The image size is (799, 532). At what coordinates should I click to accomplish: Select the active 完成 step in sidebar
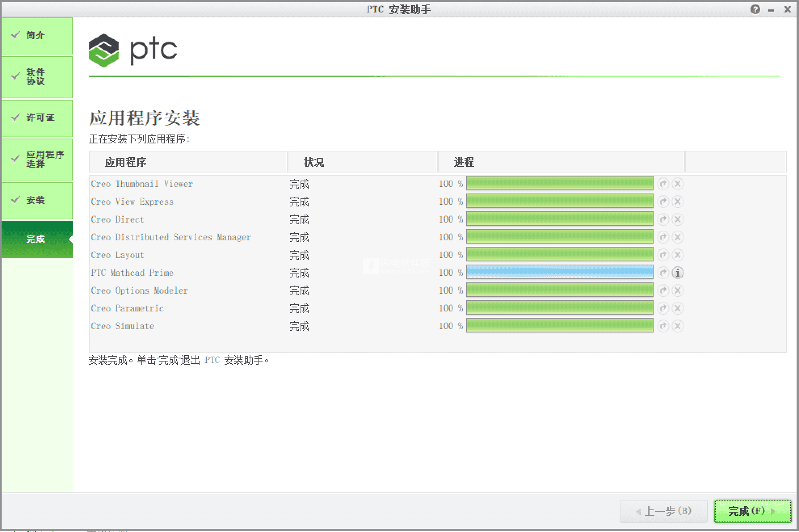point(37,239)
